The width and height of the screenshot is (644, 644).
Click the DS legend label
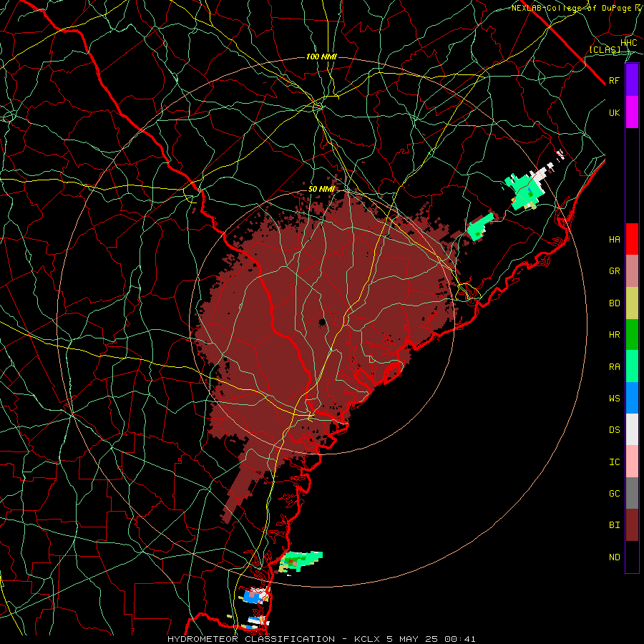[614, 430]
